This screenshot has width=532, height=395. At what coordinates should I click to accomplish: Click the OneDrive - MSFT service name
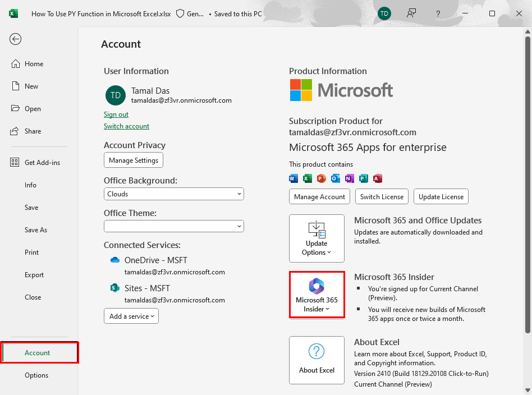(156, 260)
